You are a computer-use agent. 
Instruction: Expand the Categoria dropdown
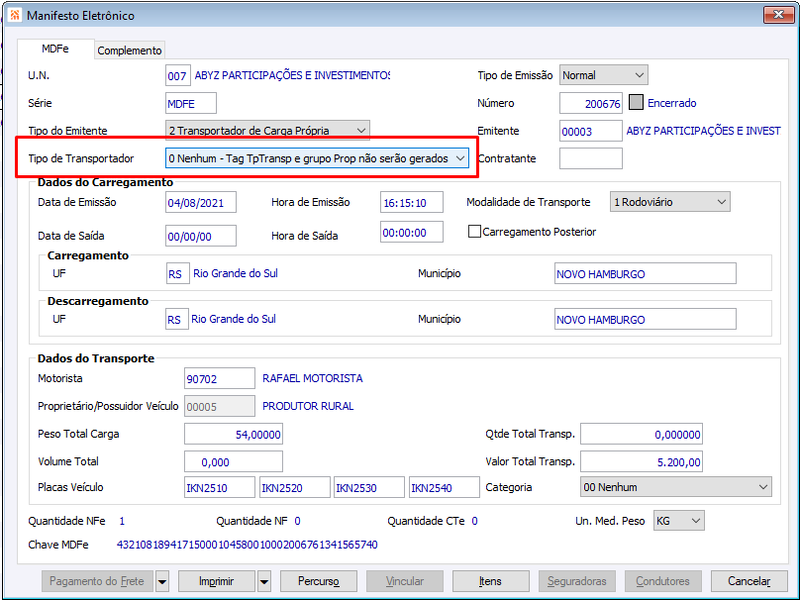pyautogui.click(x=676, y=487)
